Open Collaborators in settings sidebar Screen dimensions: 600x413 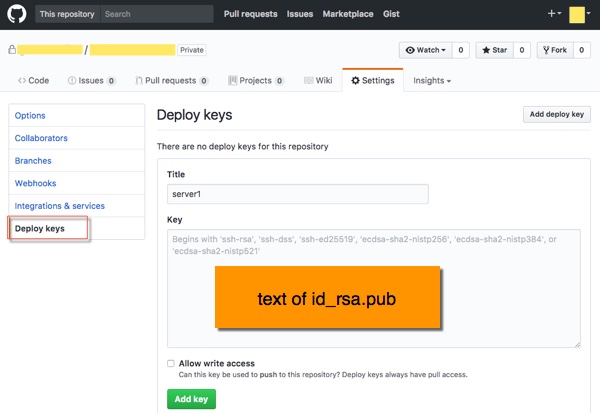point(41,138)
